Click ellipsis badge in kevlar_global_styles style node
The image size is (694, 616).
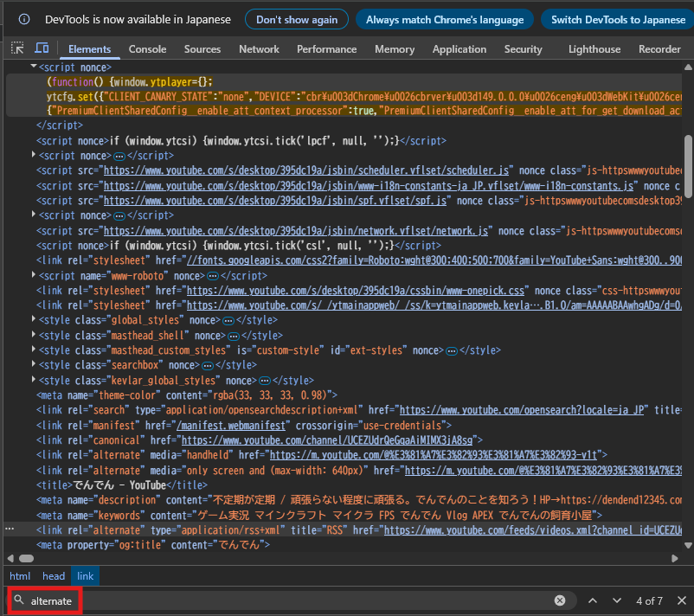[x=265, y=381]
